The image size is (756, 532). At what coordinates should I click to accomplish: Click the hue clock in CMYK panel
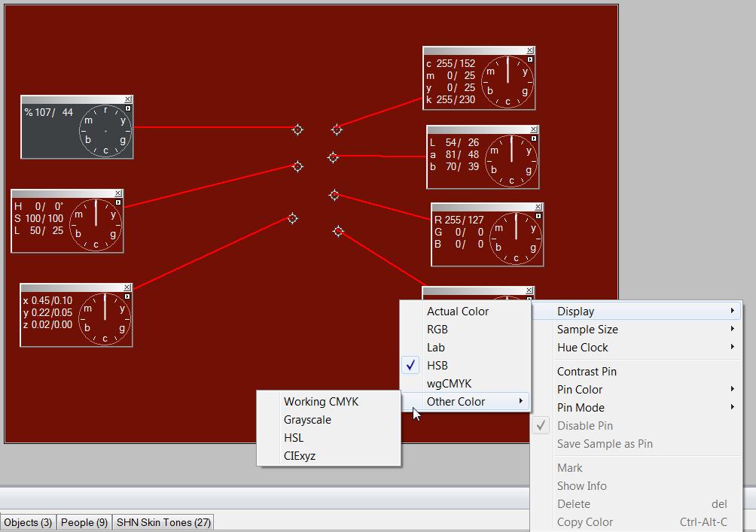508,81
